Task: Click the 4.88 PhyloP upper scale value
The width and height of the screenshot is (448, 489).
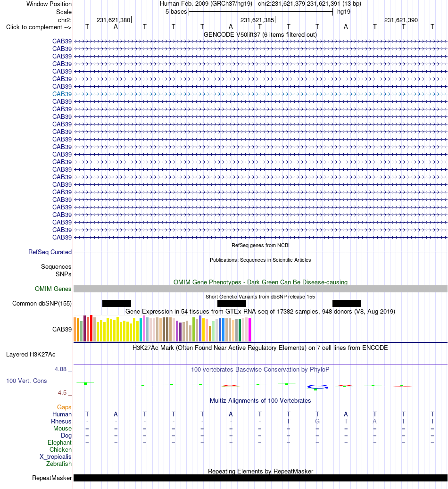Action: point(60,369)
